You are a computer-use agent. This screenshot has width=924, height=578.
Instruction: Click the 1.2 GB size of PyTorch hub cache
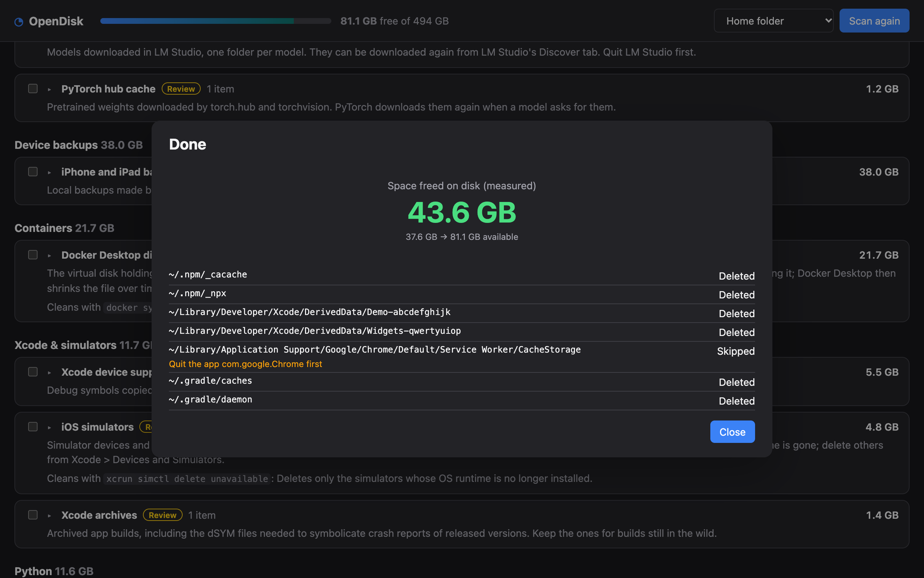(882, 89)
